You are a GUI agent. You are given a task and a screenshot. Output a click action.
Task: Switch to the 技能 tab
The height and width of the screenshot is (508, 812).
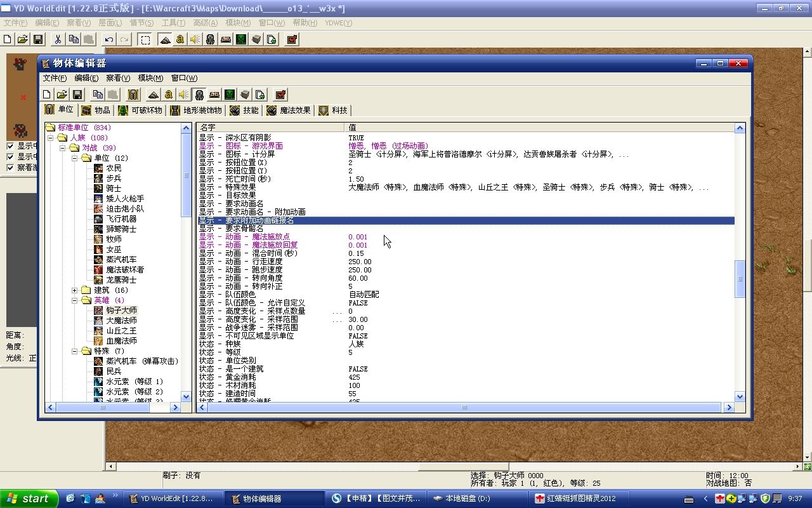click(x=244, y=110)
